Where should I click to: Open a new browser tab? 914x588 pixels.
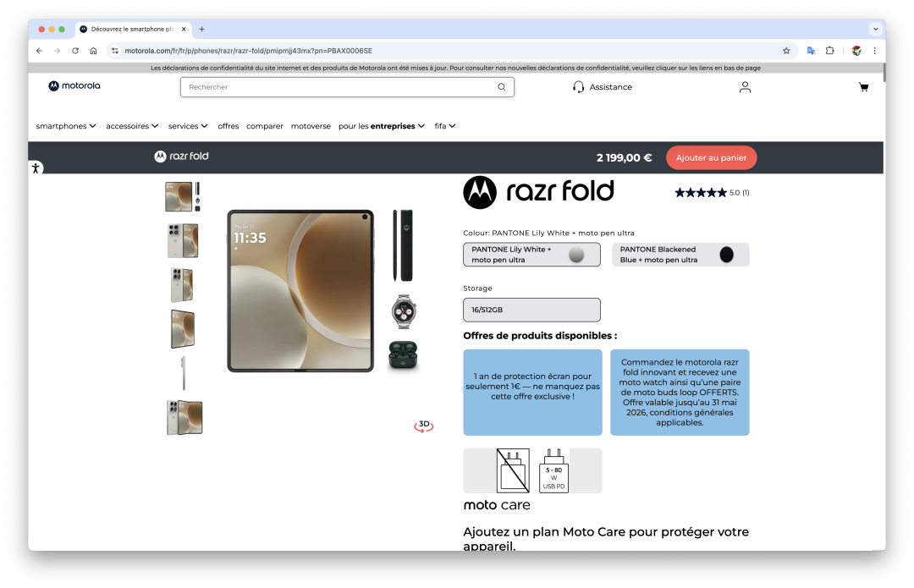coord(201,29)
